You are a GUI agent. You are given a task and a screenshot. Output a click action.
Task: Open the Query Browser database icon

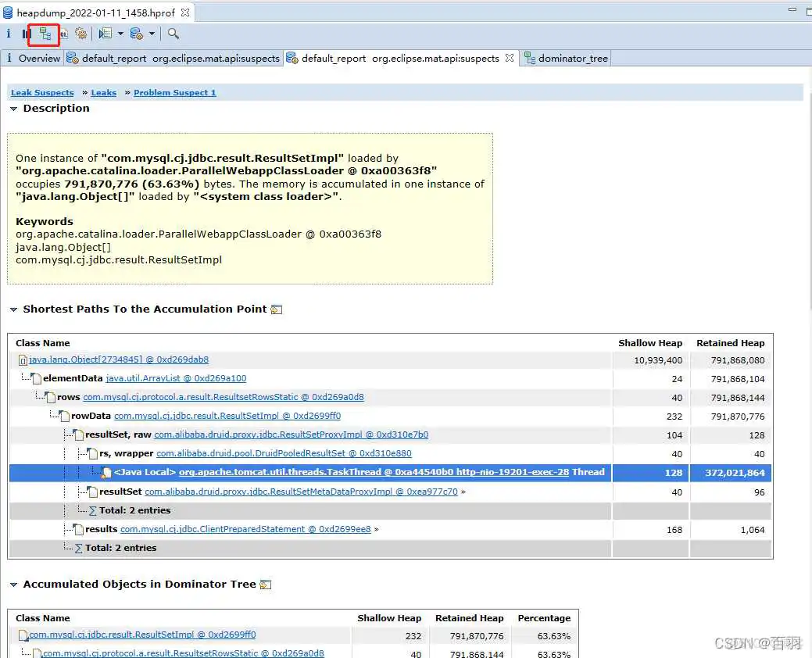coord(136,34)
